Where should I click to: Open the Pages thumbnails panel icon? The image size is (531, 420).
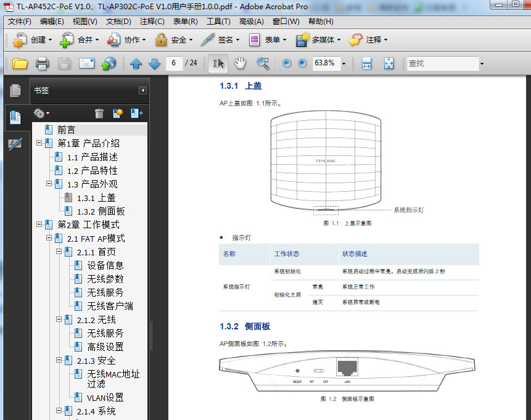click(15, 91)
